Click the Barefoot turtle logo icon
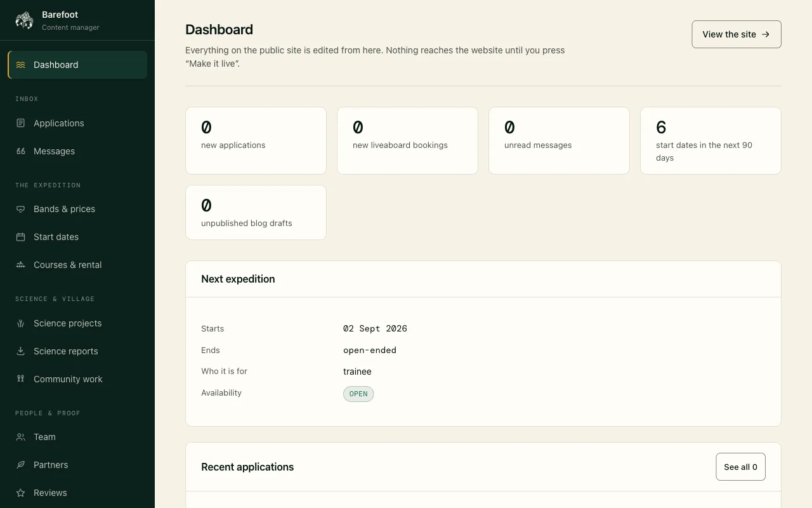812x508 pixels. (24, 20)
